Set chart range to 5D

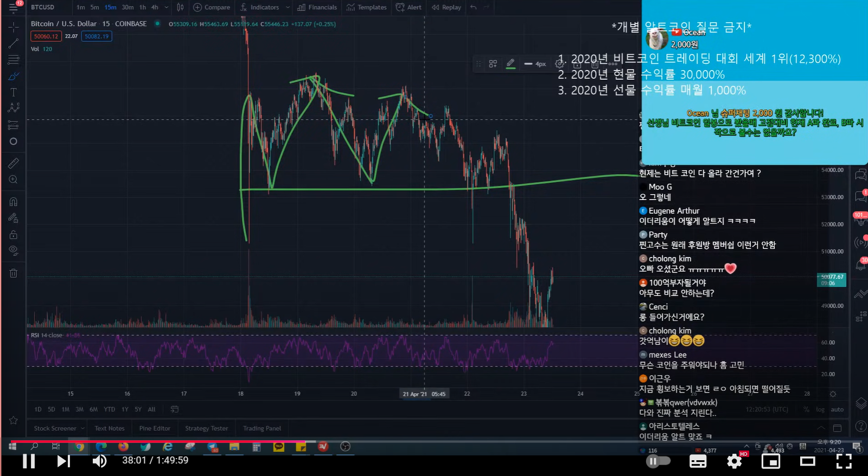tap(52, 409)
